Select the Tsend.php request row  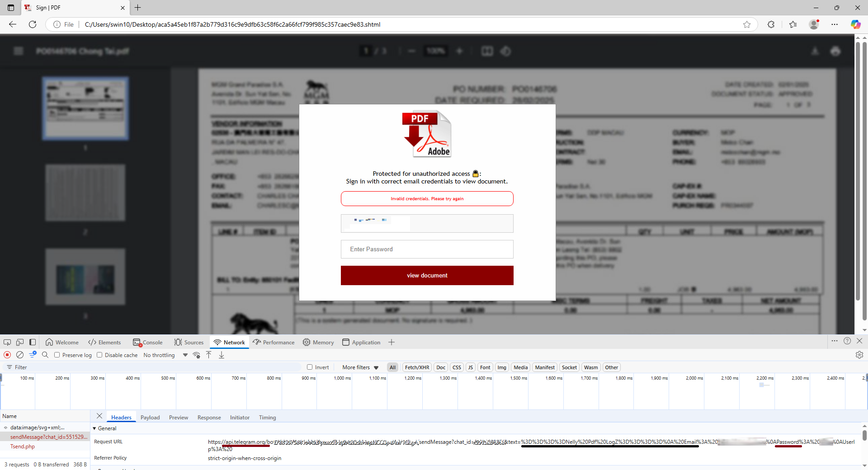pyautogui.click(x=45, y=446)
